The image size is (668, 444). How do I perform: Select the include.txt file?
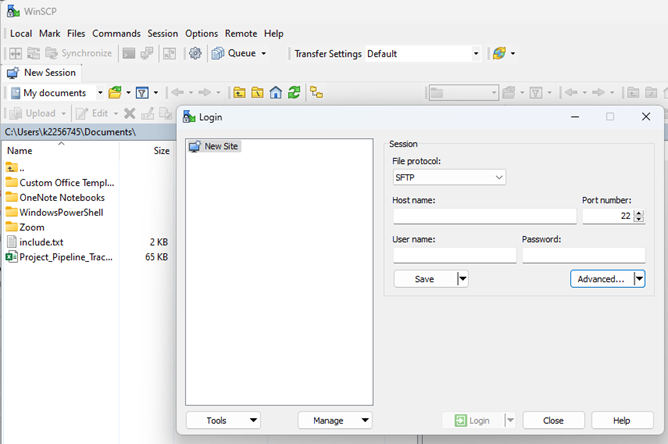click(35, 242)
